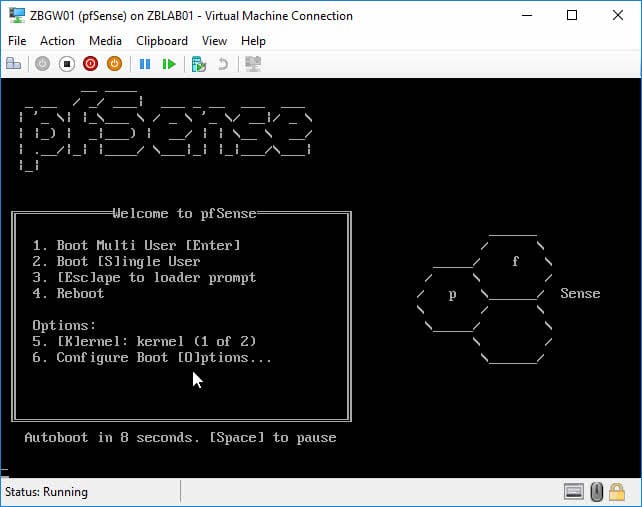The height and width of the screenshot is (507, 642).
Task: Click the 'Welcome to pfSense' heading
Action: point(185,213)
